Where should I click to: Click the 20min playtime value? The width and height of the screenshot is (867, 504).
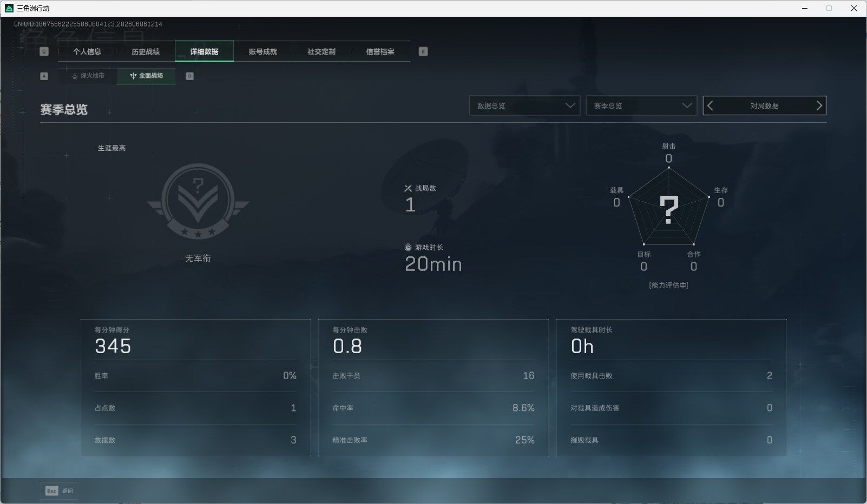coord(433,264)
